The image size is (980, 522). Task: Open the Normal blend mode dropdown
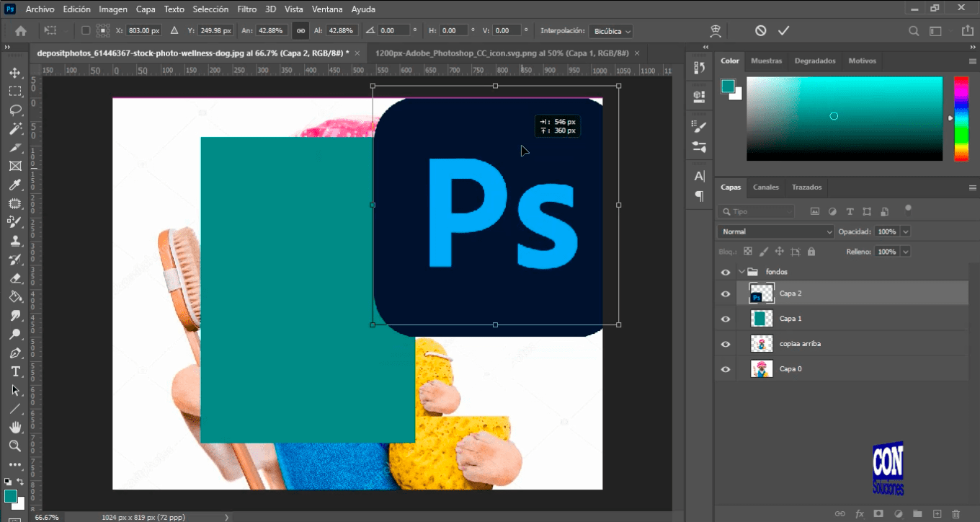tap(775, 231)
